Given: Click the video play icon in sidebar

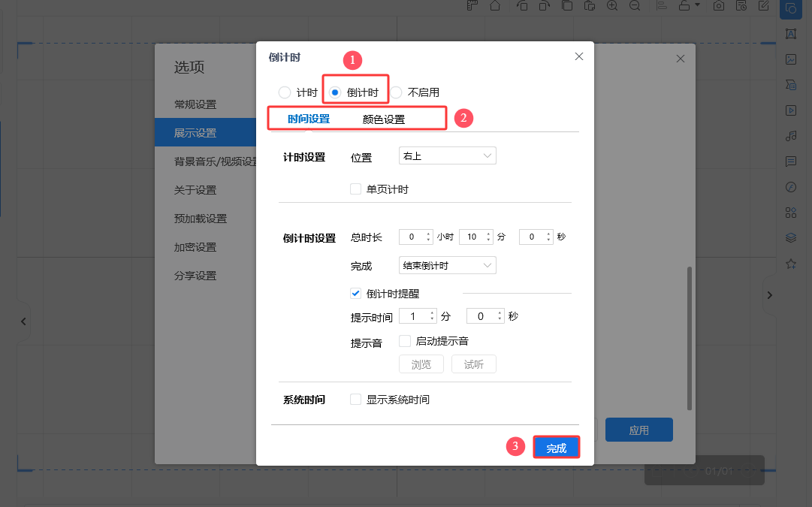Looking at the screenshot, I should coord(790,110).
